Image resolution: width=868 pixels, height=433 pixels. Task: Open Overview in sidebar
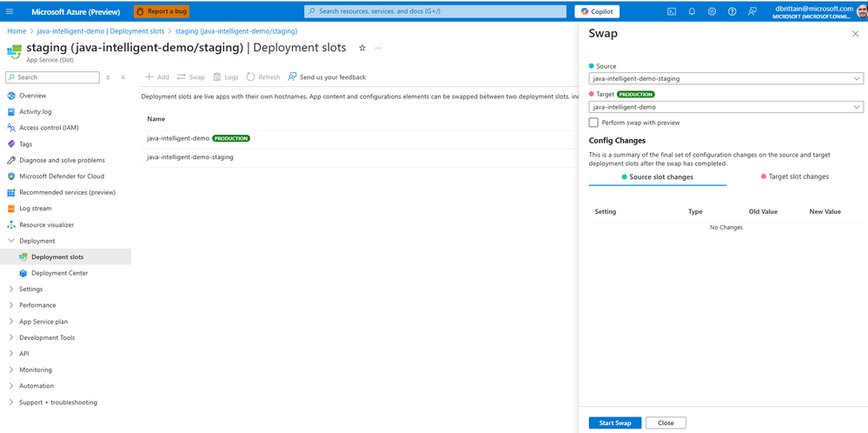[x=33, y=96]
